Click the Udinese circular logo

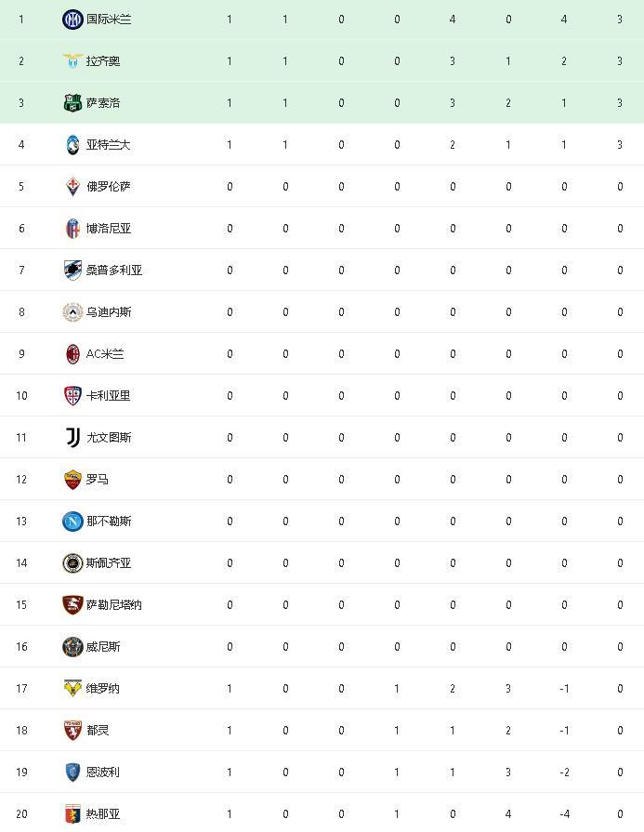[72, 312]
